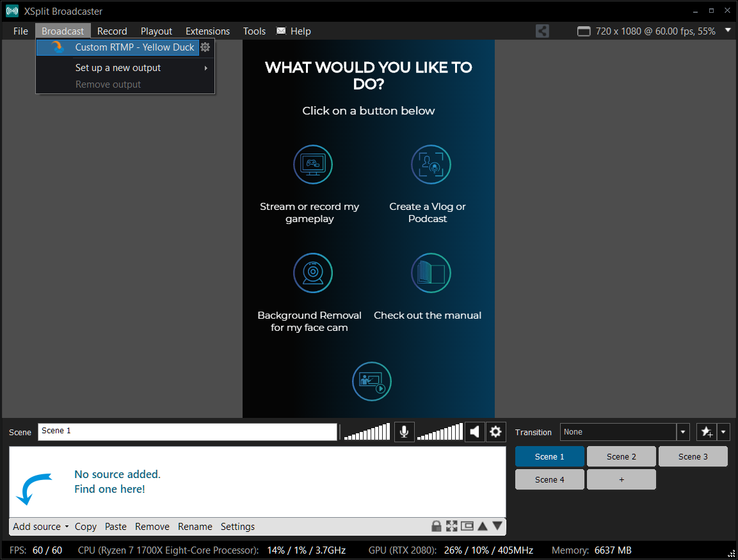Mute the microphone
The height and width of the screenshot is (560, 738).
click(x=404, y=431)
